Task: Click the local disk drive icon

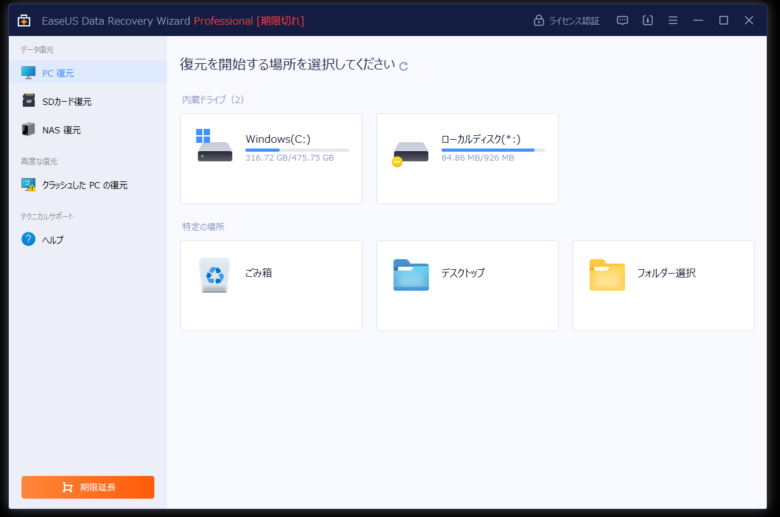Action: [x=410, y=153]
